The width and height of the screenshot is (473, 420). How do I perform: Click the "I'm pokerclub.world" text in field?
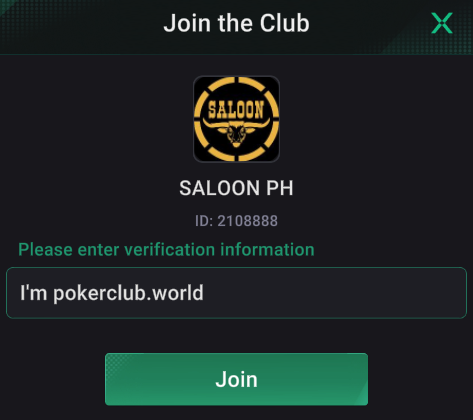coord(112,293)
